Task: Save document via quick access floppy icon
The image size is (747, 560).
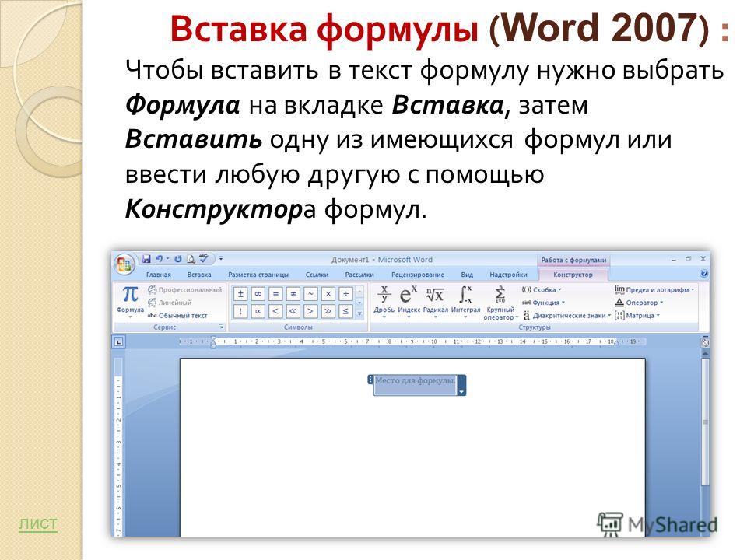Action: pyautogui.click(x=146, y=259)
